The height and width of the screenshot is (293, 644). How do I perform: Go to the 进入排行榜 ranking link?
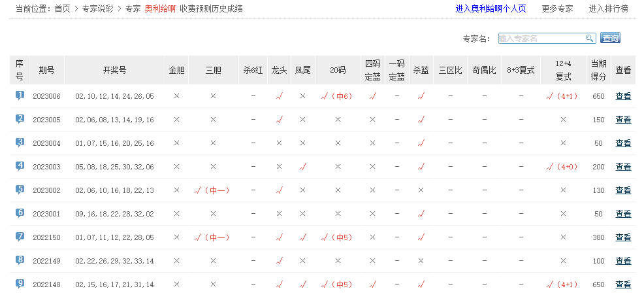[x=608, y=9]
